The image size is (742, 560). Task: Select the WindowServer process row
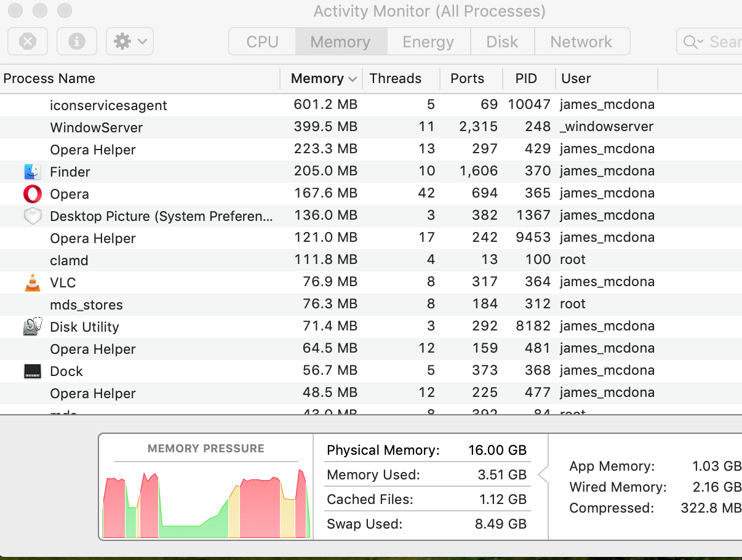click(371, 127)
